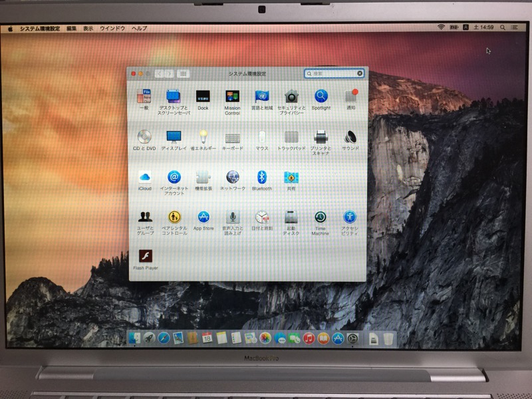Screen dimensions: 532x399
Task: Open デスクトップとスクリーンセーバ pane
Action: point(174,102)
